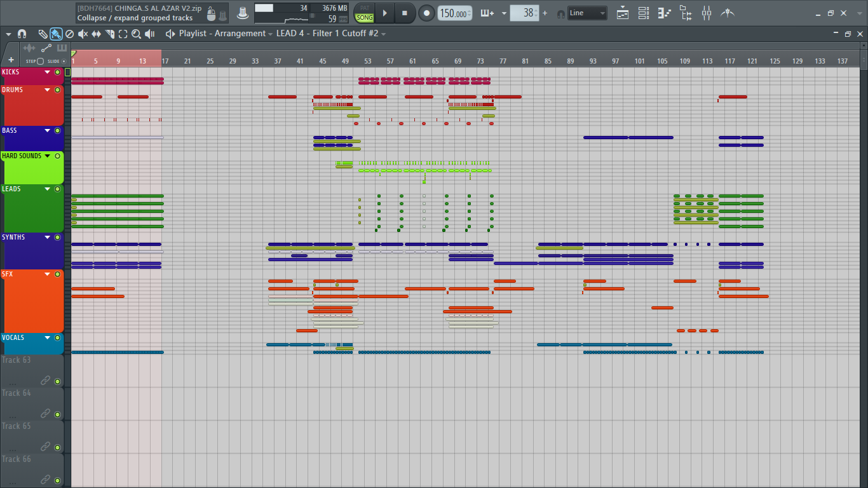Select the Select tool

(123, 34)
